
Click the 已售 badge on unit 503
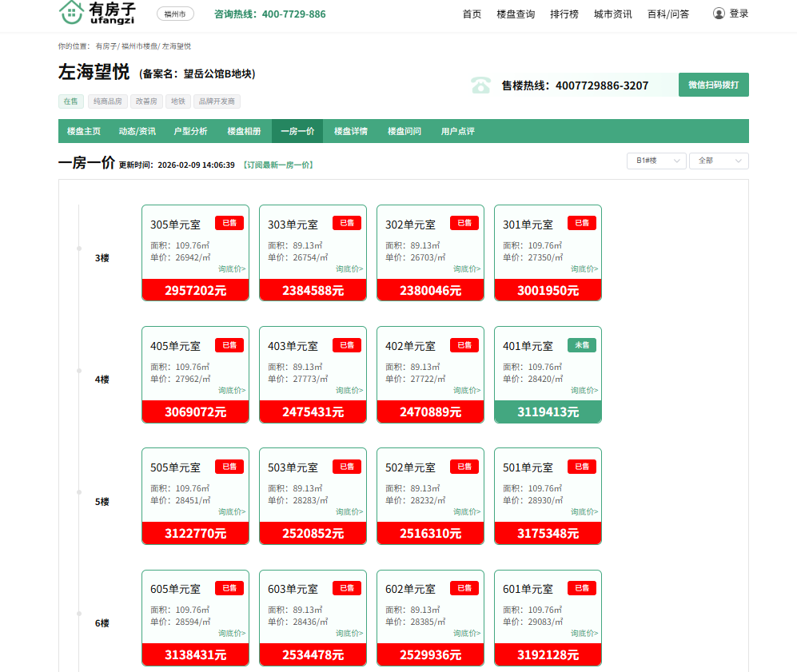[346, 467]
